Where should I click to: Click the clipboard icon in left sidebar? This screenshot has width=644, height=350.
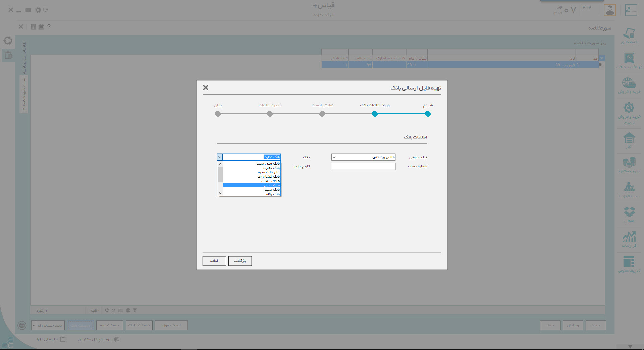8,55
